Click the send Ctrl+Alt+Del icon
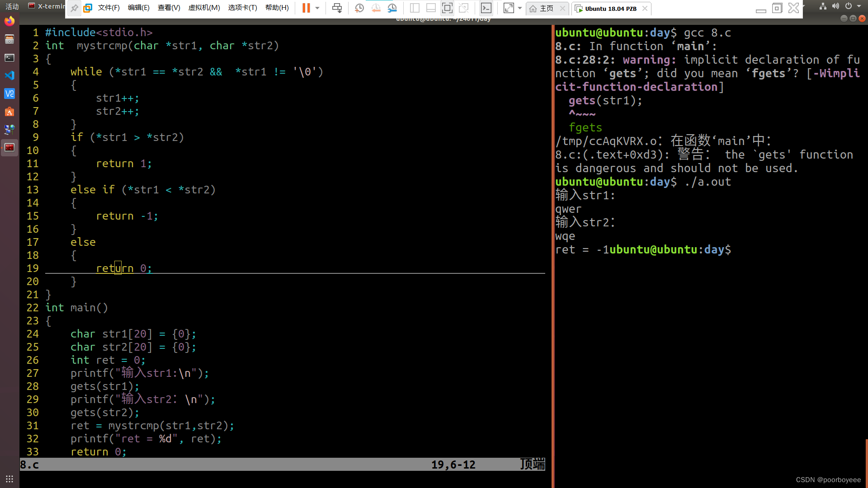The width and height of the screenshot is (868, 488). coord(337,8)
